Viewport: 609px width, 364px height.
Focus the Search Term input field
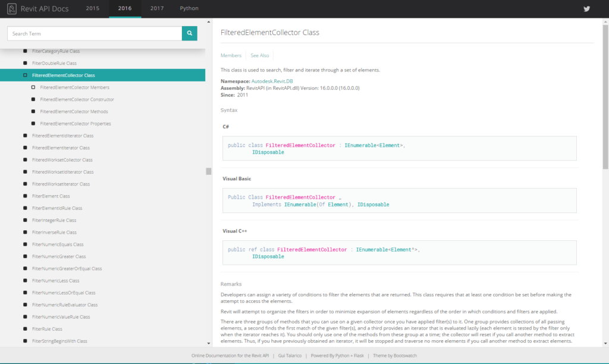(x=95, y=33)
